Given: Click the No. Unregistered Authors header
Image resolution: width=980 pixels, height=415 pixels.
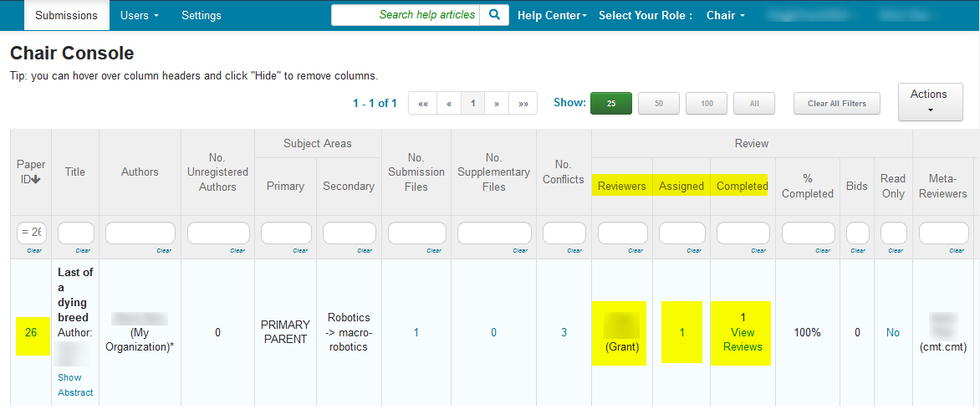Looking at the screenshot, I should 217,172.
